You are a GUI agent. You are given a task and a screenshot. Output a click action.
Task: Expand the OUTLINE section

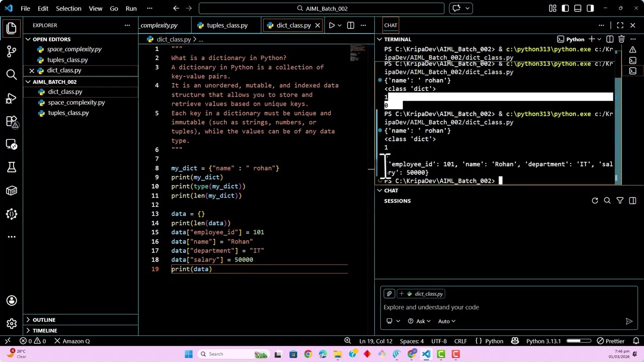(x=44, y=320)
